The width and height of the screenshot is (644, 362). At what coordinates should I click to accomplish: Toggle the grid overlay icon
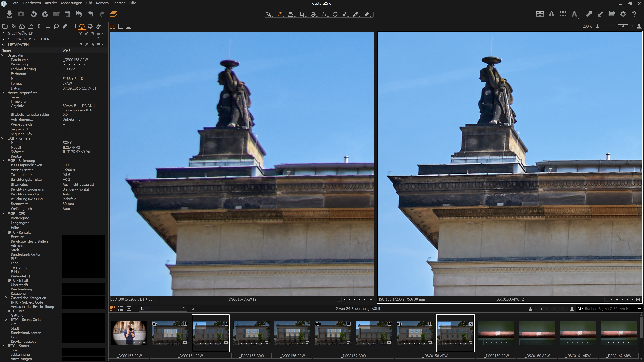click(x=563, y=14)
